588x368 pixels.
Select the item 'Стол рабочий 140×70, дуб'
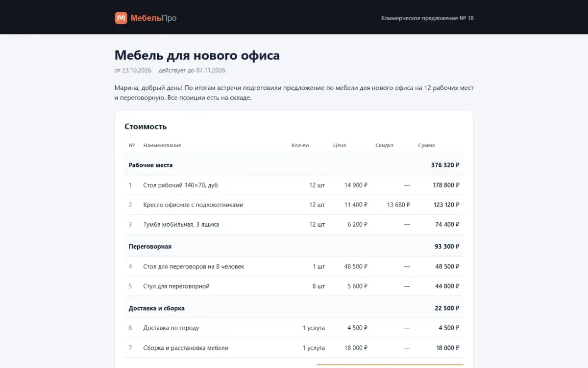180,185
